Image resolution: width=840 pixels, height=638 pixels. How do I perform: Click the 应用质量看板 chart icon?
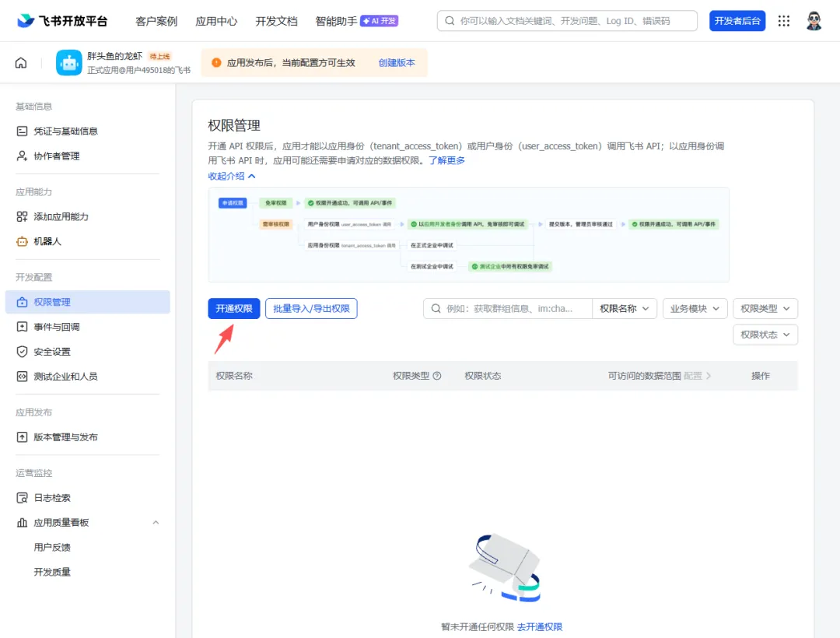[22, 522]
